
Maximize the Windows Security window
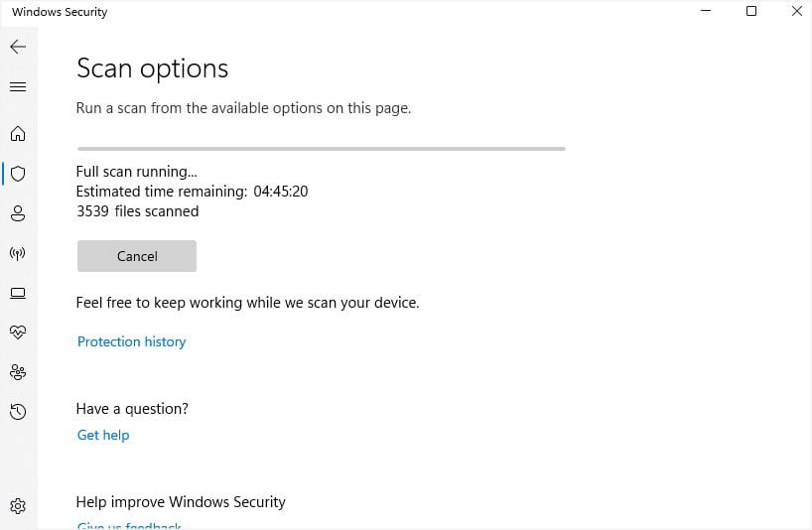[x=751, y=12]
